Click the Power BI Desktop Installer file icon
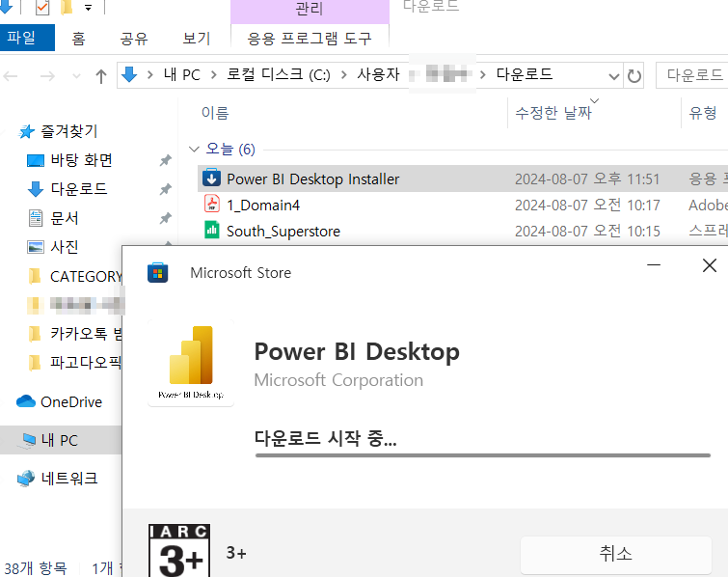Viewport: 728px width, 577px height. coord(212,178)
